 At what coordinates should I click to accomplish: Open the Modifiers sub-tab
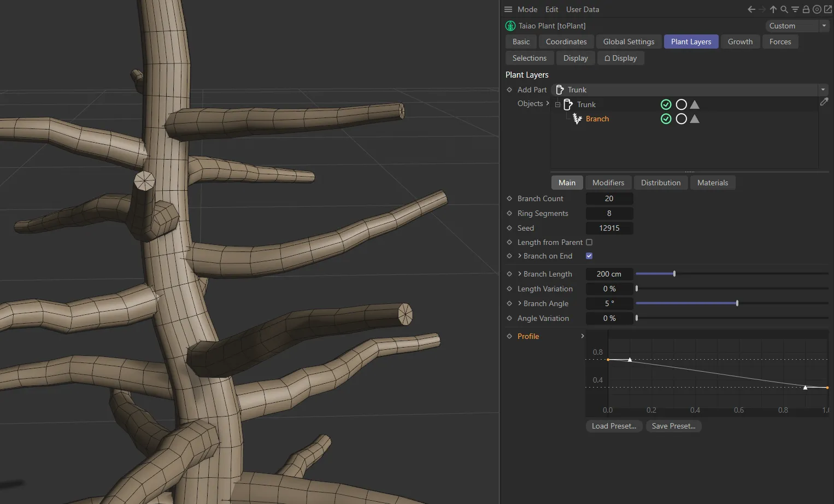coord(608,183)
